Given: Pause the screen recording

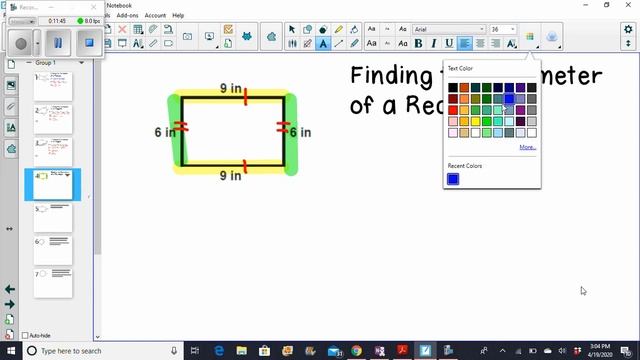Looking at the screenshot, I should point(58,42).
